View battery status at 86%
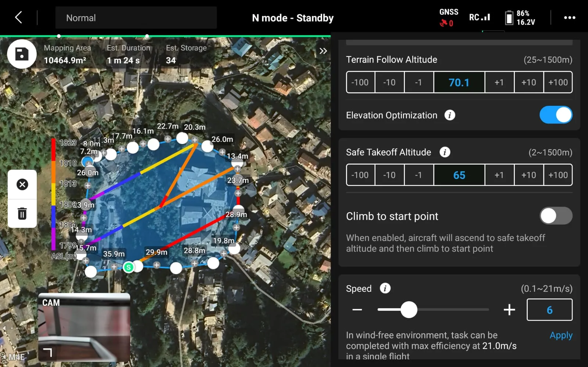The width and height of the screenshot is (588, 367). pyautogui.click(x=520, y=18)
